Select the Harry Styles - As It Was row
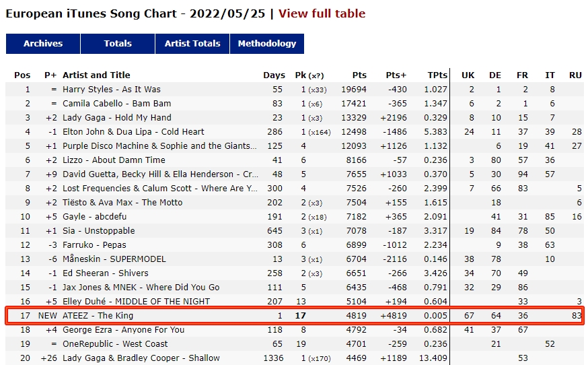The width and height of the screenshot is (588, 365). tap(295, 90)
